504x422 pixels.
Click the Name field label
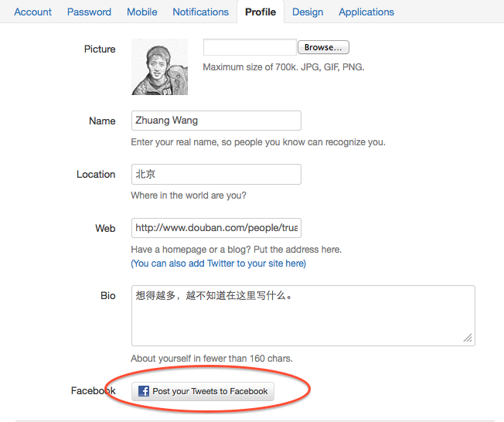[102, 121]
